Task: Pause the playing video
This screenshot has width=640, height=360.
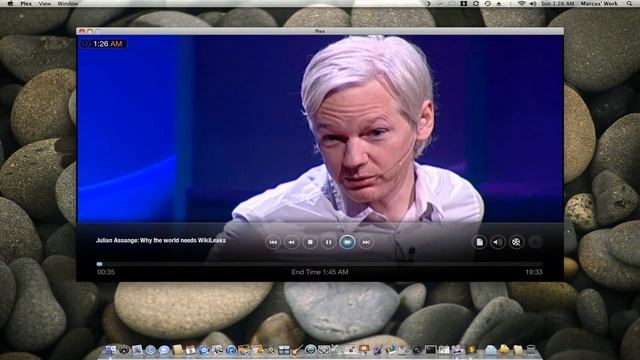Action: pyautogui.click(x=329, y=242)
